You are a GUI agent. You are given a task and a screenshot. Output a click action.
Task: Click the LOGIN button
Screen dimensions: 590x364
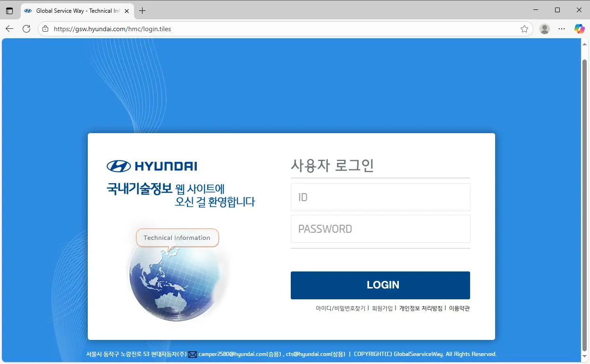click(x=380, y=285)
